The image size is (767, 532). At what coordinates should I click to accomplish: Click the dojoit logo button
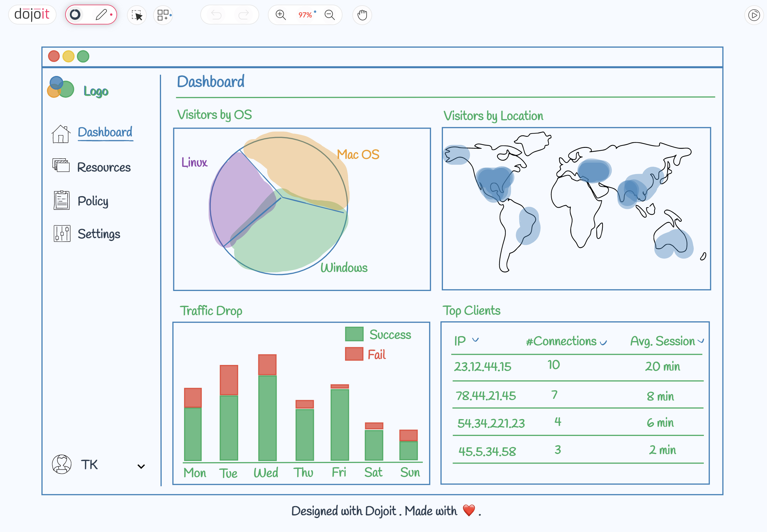[32, 15]
